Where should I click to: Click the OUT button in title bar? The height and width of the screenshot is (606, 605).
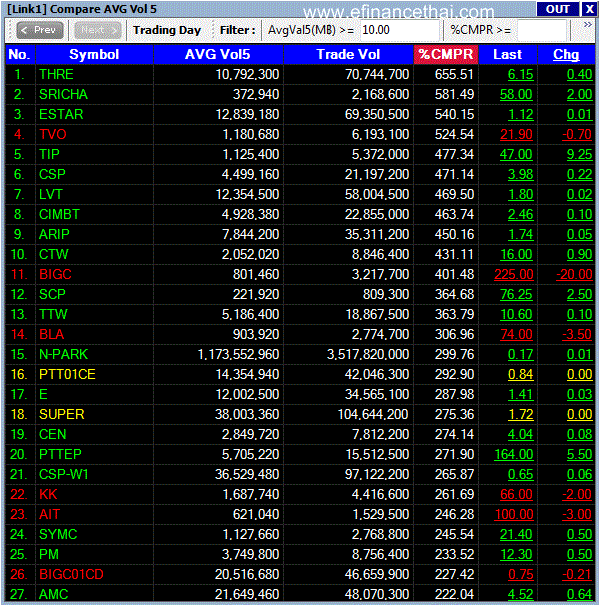click(557, 9)
